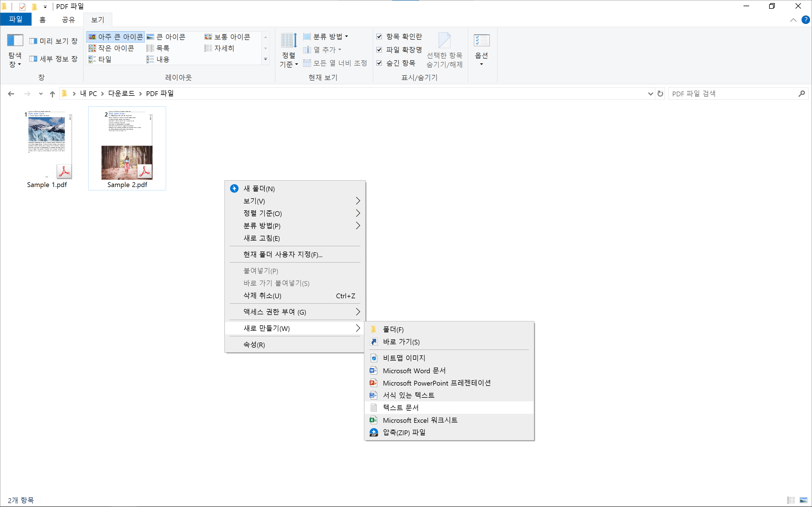Click the navigation pane icon

[15, 41]
